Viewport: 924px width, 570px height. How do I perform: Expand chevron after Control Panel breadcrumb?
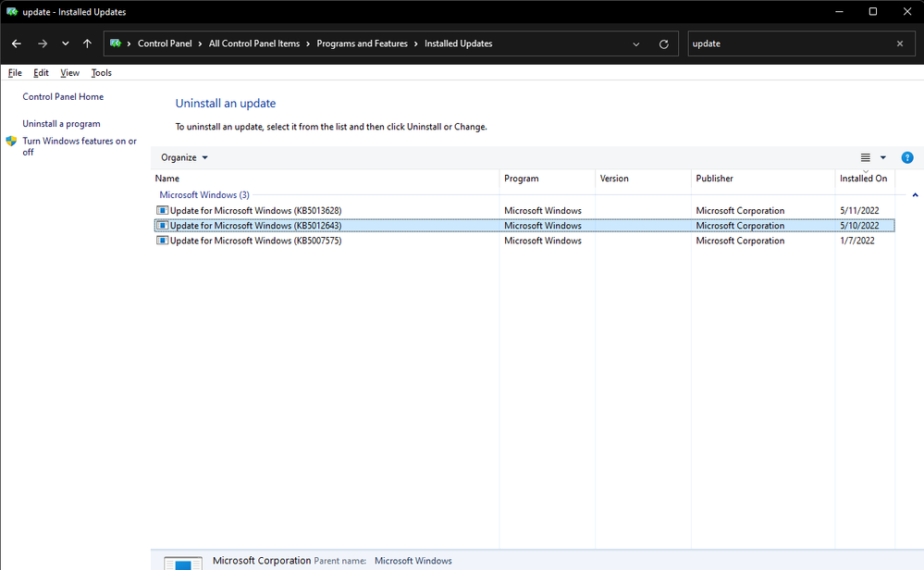(x=201, y=43)
